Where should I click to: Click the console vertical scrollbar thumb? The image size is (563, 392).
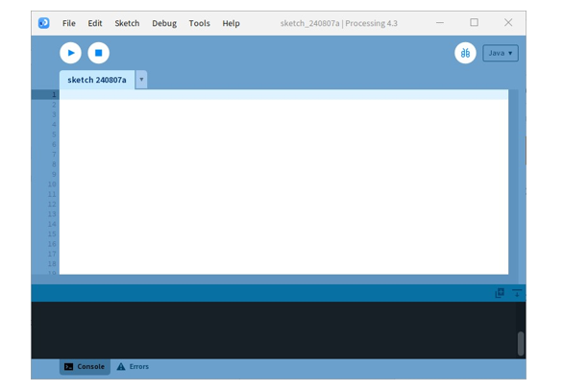[x=521, y=344]
